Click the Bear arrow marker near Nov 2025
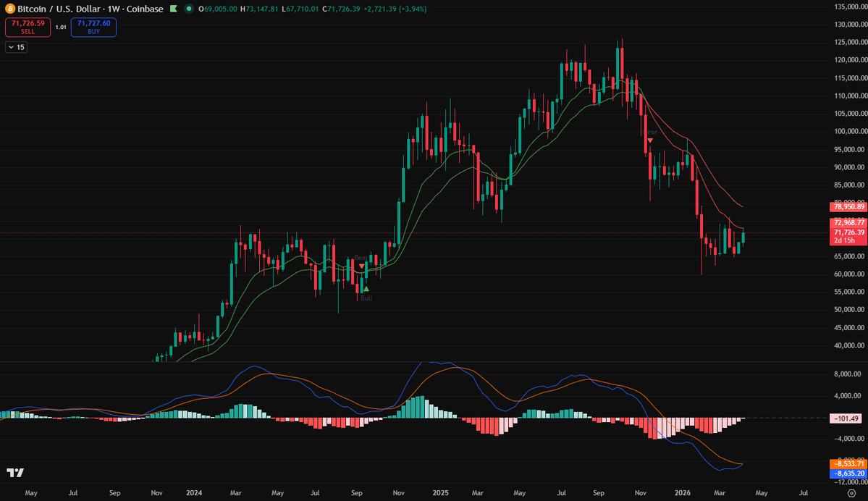The width and height of the screenshot is (868, 501). [650, 140]
